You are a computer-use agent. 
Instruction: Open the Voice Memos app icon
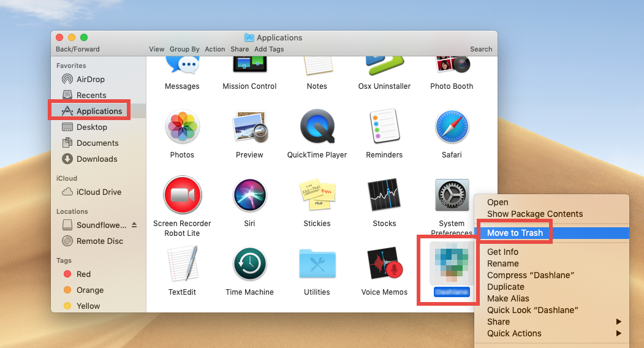[x=384, y=265]
